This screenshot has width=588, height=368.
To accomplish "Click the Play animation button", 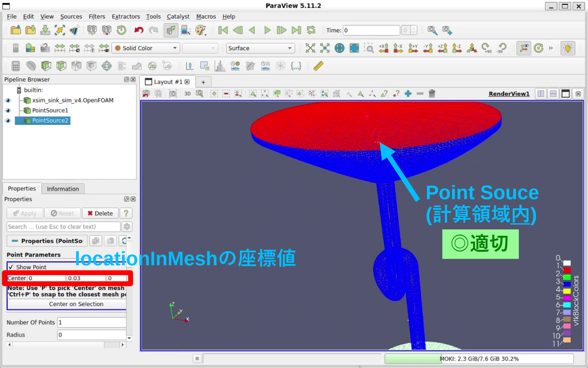I will [x=267, y=30].
